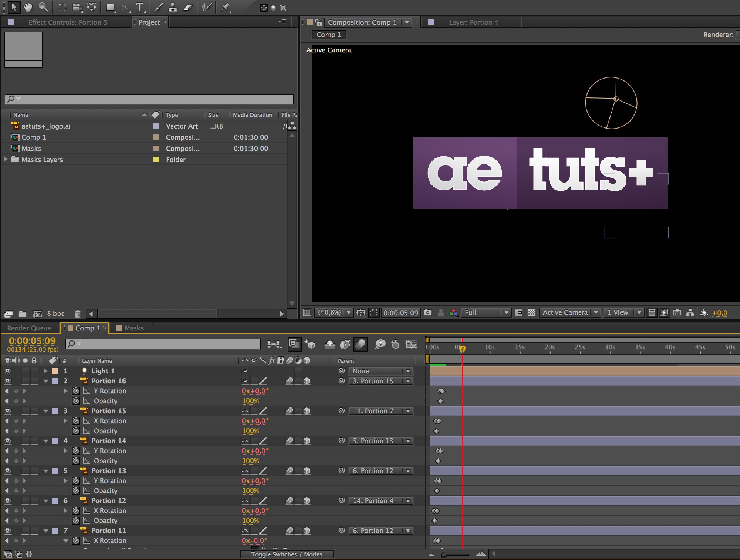Click the Project panel search field
This screenshot has height=560, width=740.
149,99
